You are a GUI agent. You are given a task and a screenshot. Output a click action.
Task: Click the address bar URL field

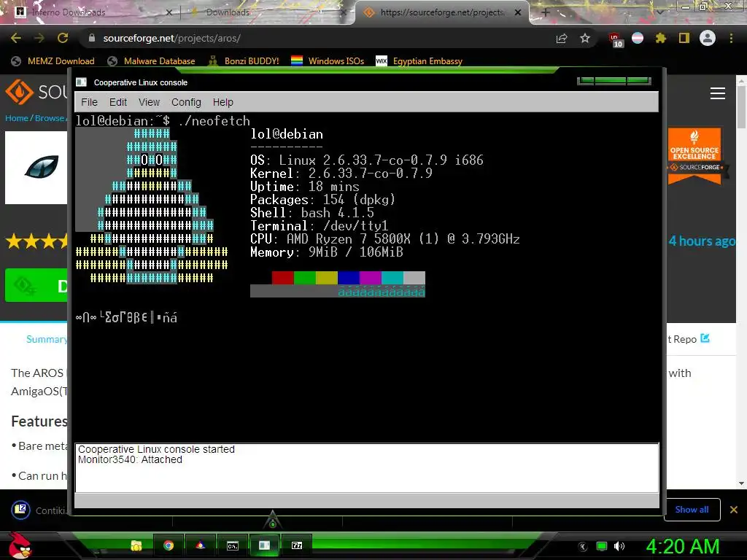coord(314,38)
